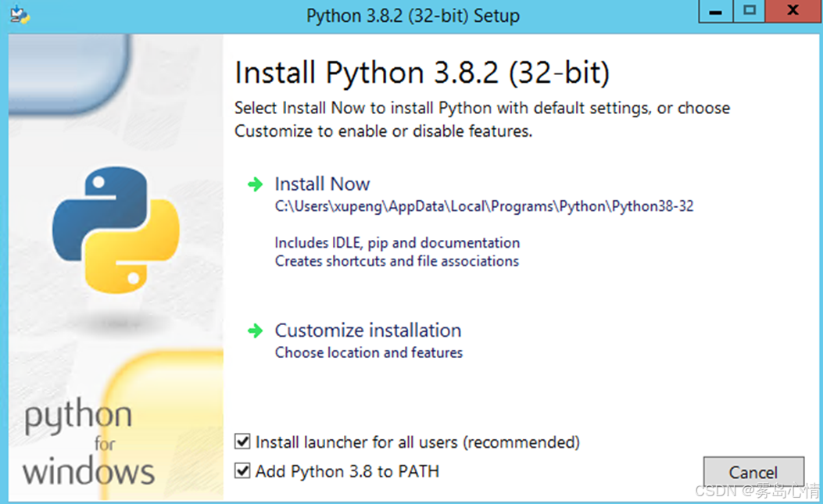The image size is (823, 504).
Task: Click the Cancel button
Action: 753,472
